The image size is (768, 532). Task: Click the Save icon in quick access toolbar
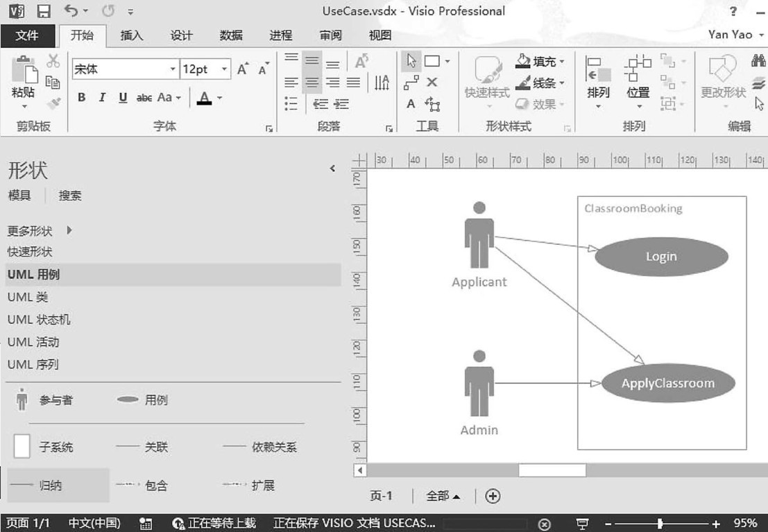coord(44,11)
